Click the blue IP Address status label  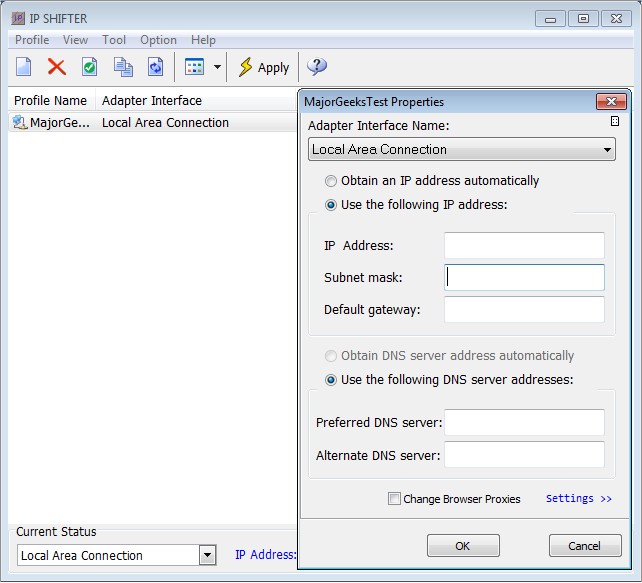[265, 554]
